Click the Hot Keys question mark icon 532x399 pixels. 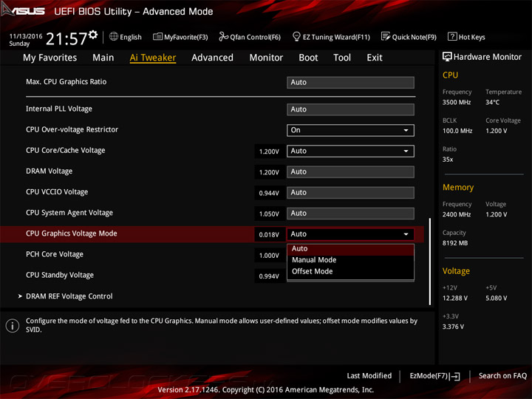click(x=452, y=36)
